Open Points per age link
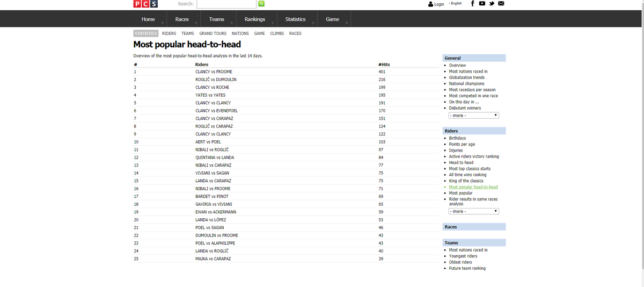This screenshot has height=287, width=644. tap(462, 144)
